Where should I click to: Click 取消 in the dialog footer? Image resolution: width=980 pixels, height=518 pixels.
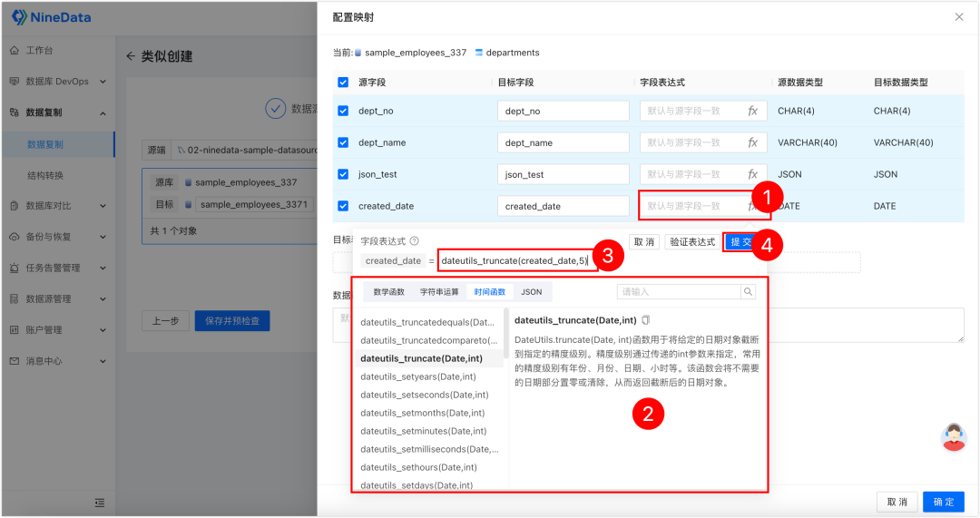click(x=897, y=502)
